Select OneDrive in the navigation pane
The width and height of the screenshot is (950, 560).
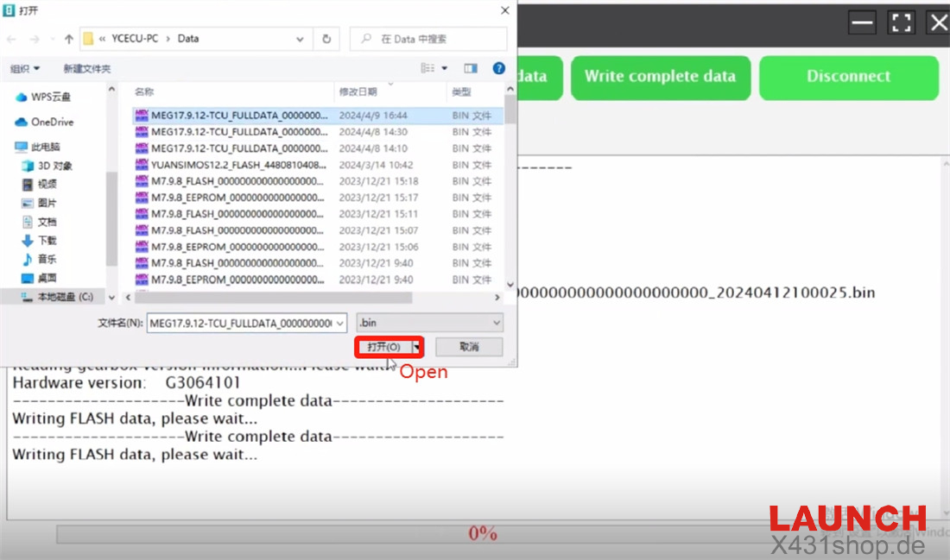pyautogui.click(x=52, y=122)
